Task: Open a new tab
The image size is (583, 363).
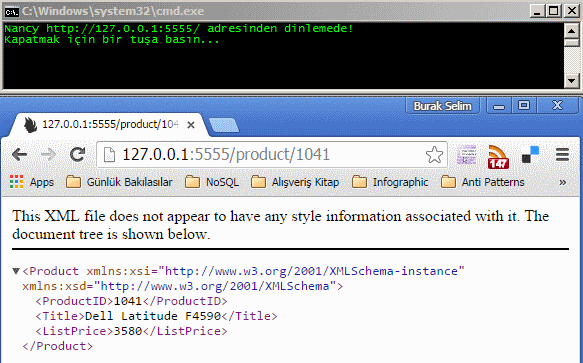Action: coord(224,125)
